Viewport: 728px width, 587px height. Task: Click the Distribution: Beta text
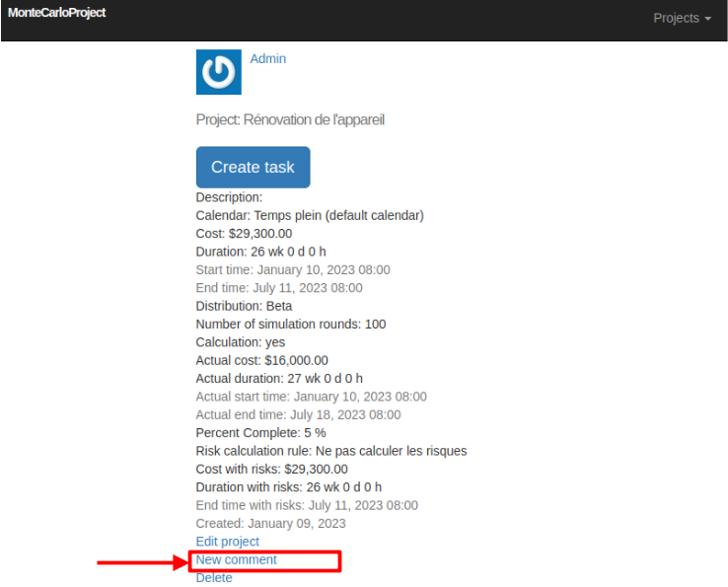(244, 306)
